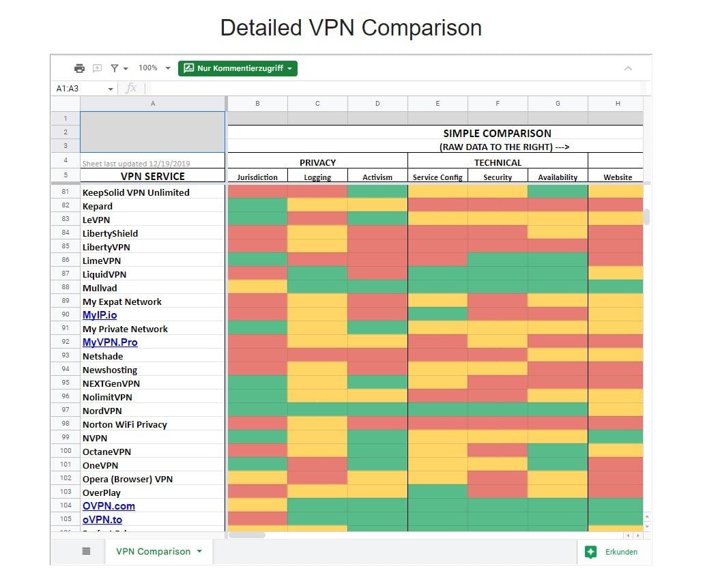Image resolution: width=703 pixels, height=588 pixels.
Task: Click the filter funnel icon
Action: point(115,68)
